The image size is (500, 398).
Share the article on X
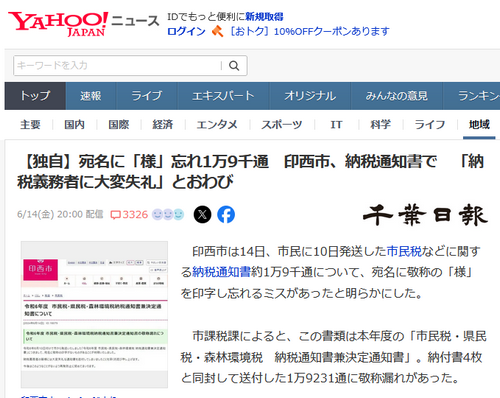coord(202,214)
